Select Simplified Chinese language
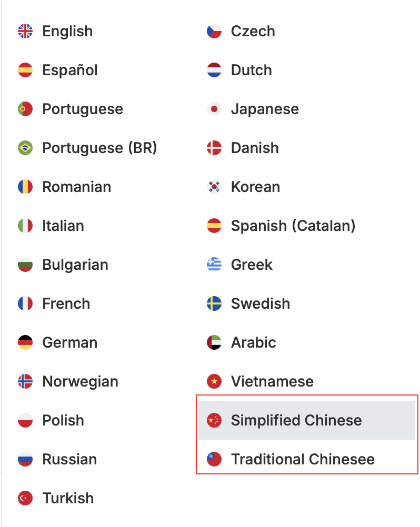 click(296, 420)
